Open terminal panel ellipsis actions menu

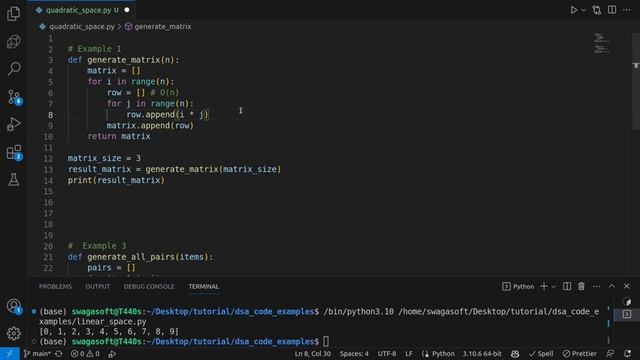(596, 287)
